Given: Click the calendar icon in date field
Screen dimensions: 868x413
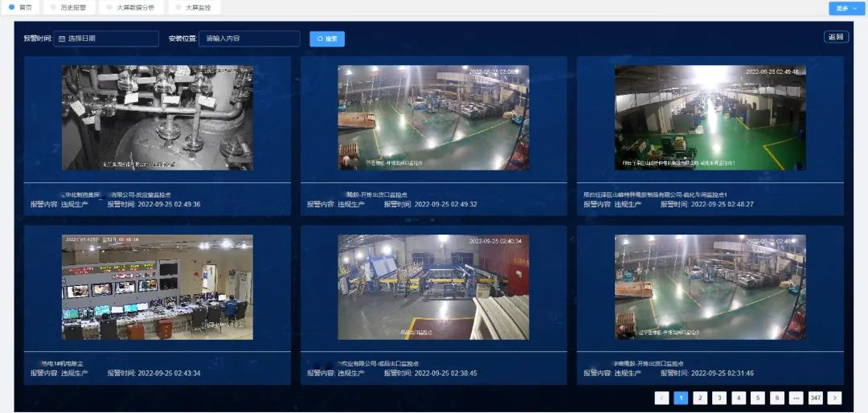Looking at the screenshot, I should [x=62, y=39].
